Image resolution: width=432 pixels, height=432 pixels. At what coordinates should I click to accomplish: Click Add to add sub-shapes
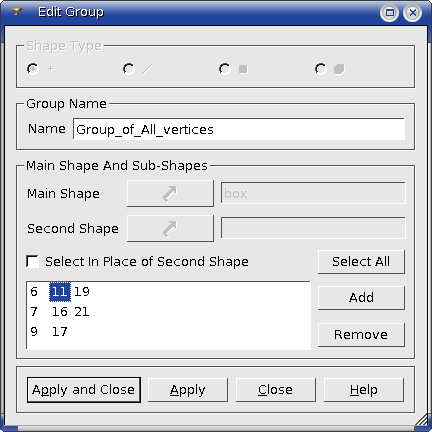pos(361,297)
